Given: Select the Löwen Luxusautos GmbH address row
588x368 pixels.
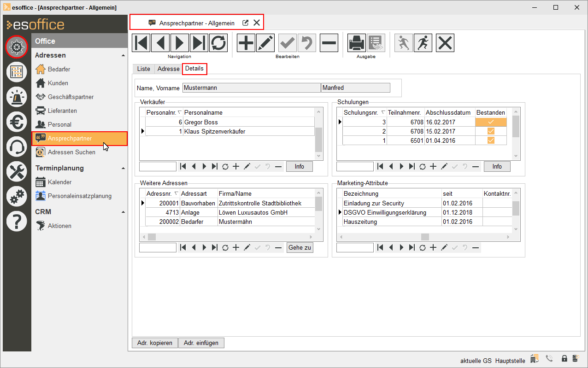Looking at the screenshot, I should click(227, 212).
